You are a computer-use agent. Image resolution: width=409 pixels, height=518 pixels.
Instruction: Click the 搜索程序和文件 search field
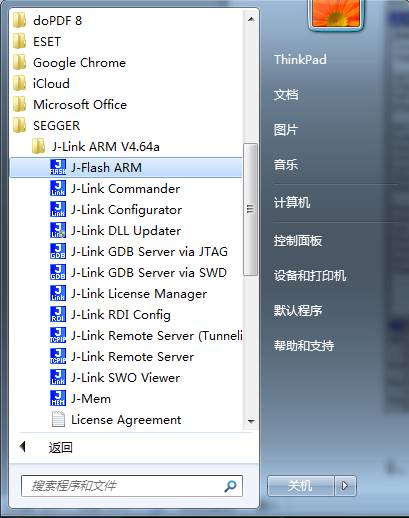click(132, 486)
